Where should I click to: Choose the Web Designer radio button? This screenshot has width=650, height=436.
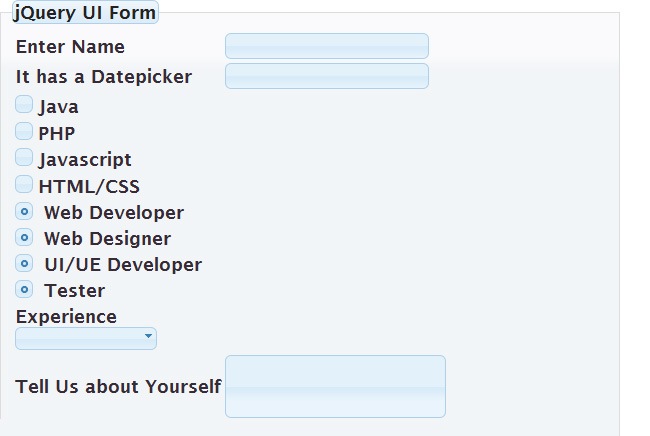click(x=25, y=238)
